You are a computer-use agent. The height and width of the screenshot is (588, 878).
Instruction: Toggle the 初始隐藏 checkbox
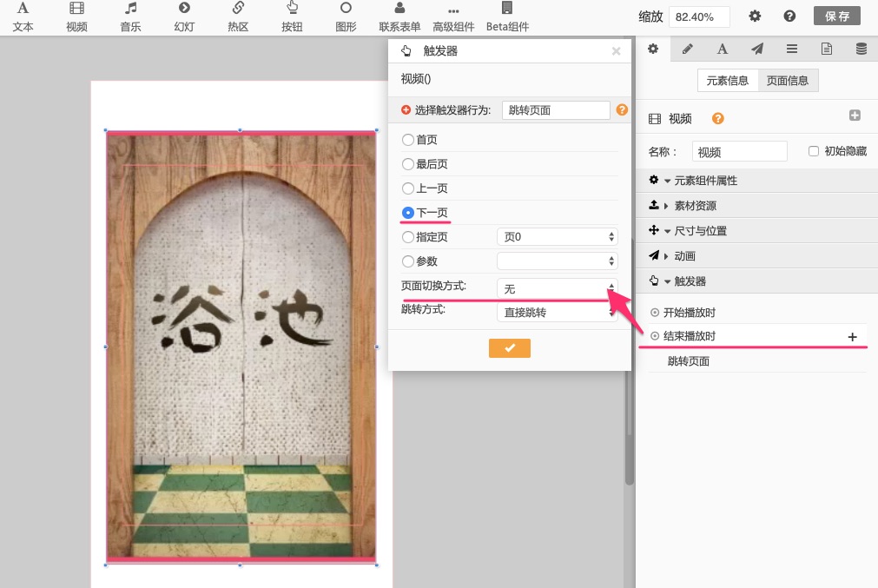[x=814, y=151]
